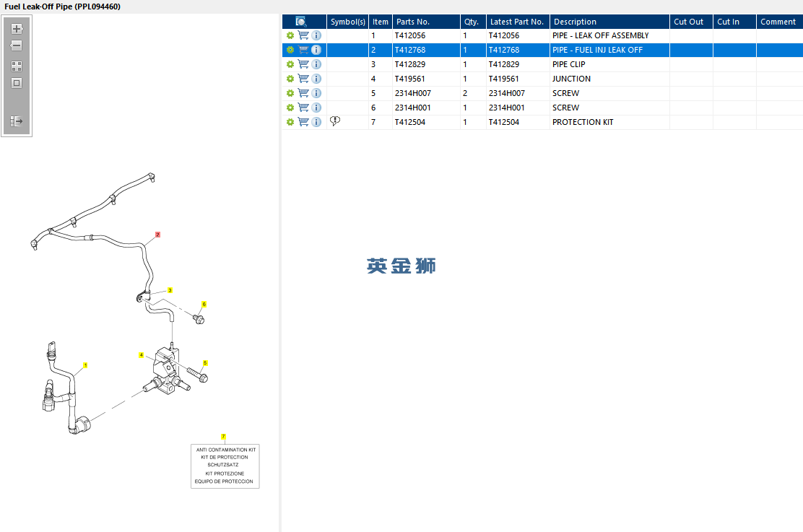
Task: Open info for PIPE CLIP
Action: click(316, 64)
